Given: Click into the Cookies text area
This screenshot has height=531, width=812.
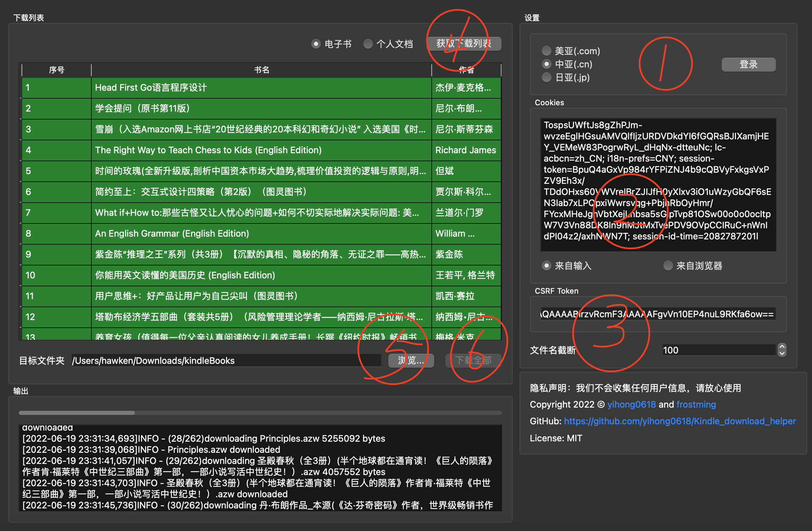Looking at the screenshot, I should [x=658, y=184].
